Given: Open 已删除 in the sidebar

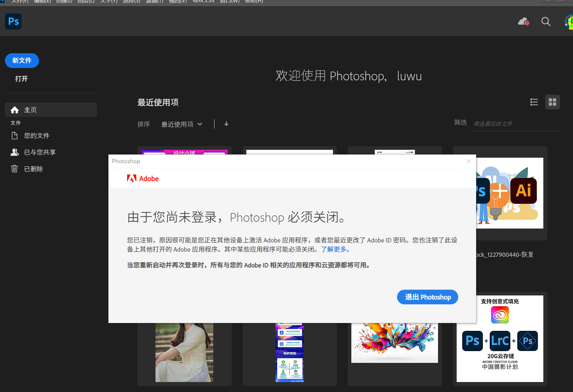Looking at the screenshot, I should click(x=27, y=169).
